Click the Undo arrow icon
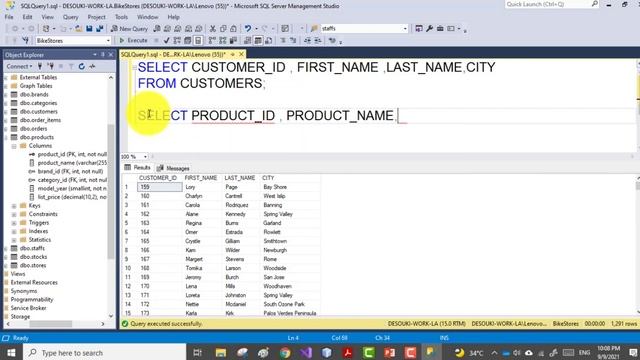 (x=248, y=29)
